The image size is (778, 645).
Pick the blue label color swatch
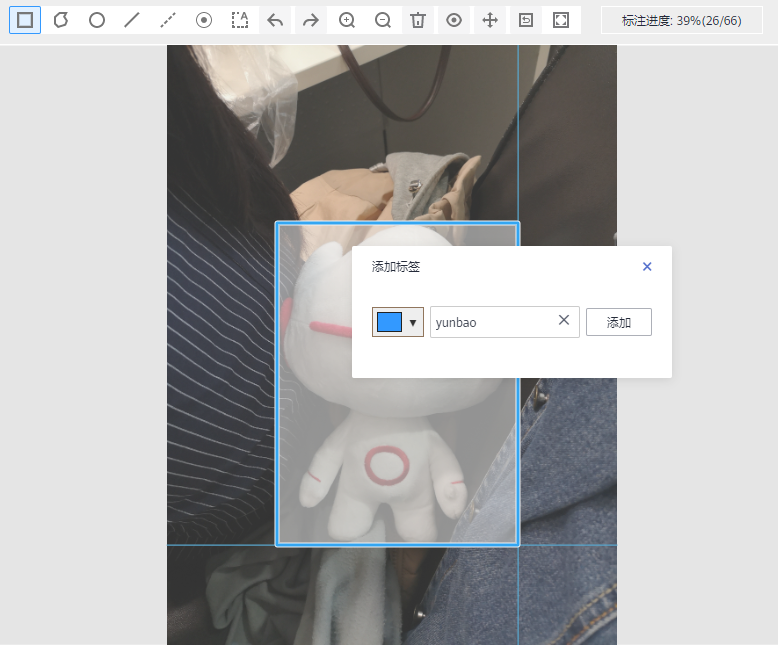tap(389, 322)
